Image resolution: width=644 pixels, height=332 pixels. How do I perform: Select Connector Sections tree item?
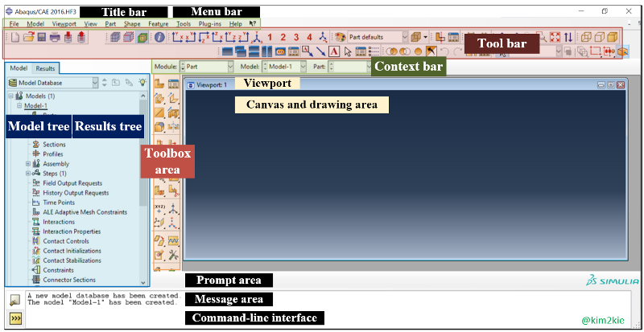click(x=69, y=280)
